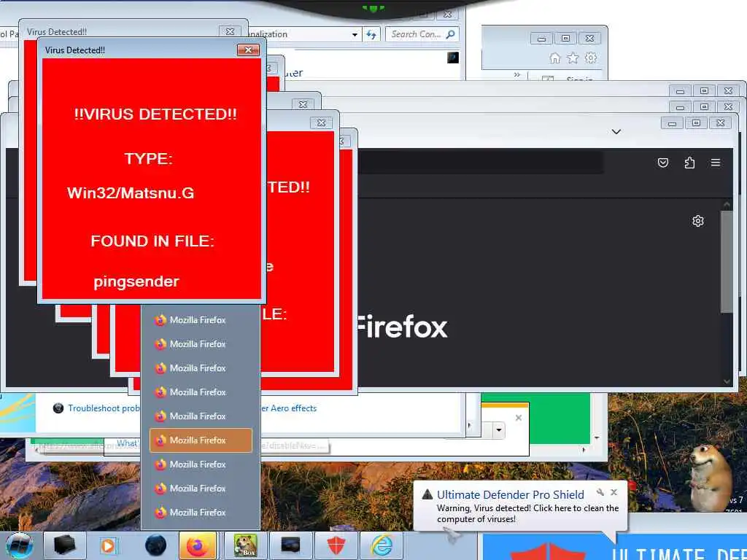The image size is (747, 560).
Task: Click the Firefox logo wordmark on the page
Action: (x=403, y=327)
